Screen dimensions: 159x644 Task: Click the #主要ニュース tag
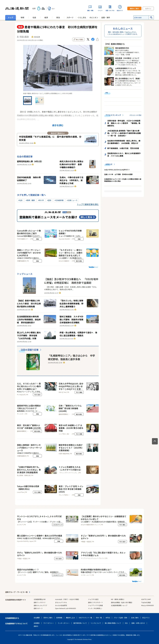(72, 200)
